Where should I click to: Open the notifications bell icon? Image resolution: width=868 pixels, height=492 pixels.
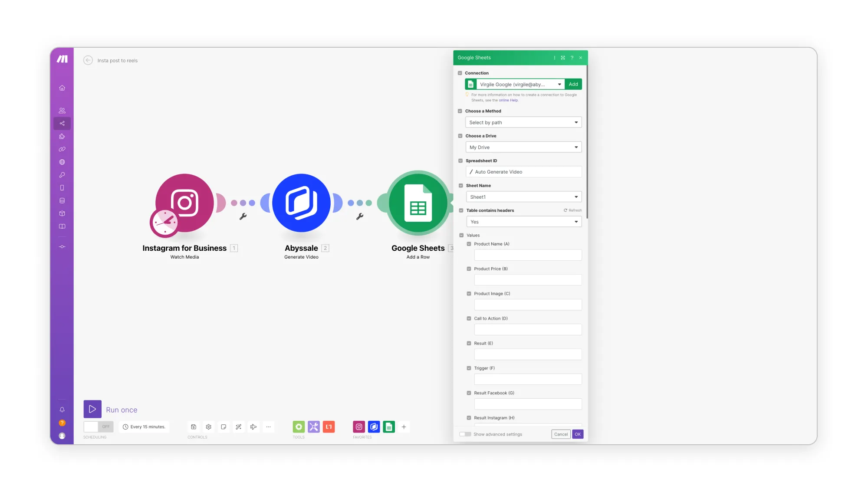click(x=62, y=410)
